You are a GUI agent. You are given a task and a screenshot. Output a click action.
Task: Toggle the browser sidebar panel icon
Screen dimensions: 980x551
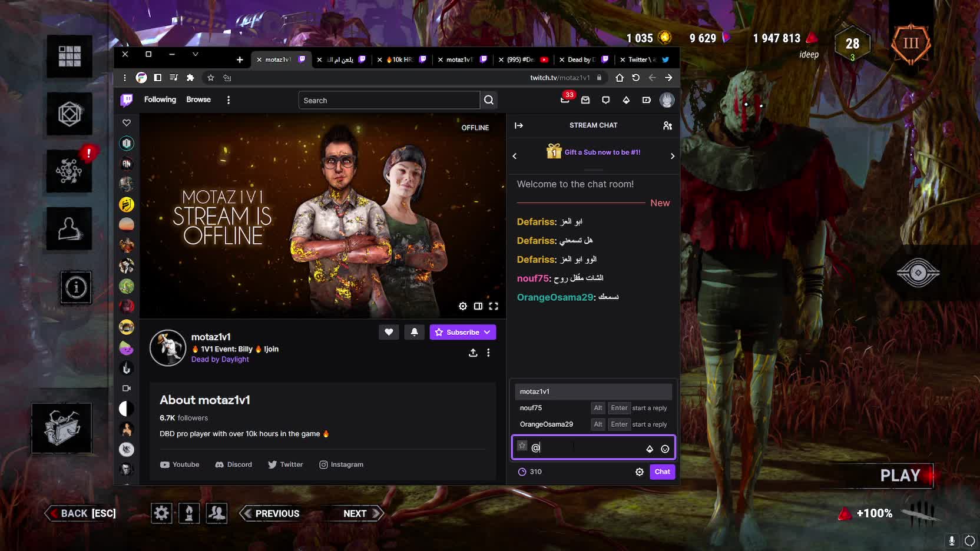pyautogui.click(x=158, y=78)
